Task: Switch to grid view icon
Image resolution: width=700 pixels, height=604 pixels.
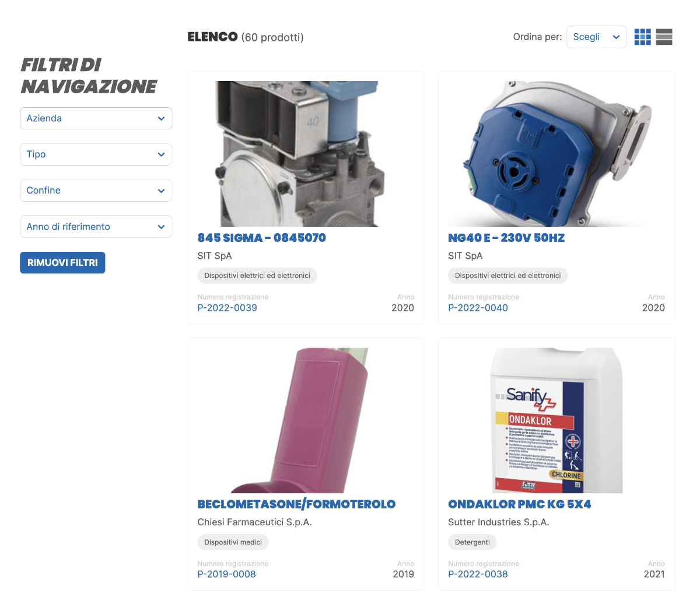Action: [642, 37]
